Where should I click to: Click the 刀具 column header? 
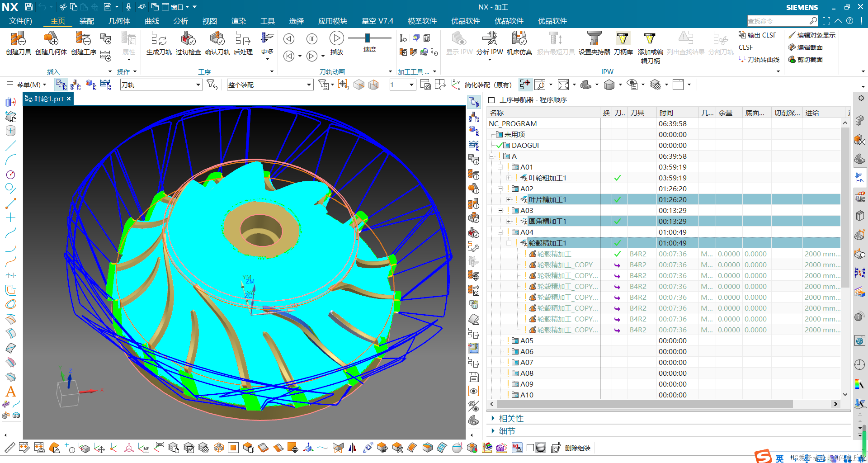click(641, 113)
